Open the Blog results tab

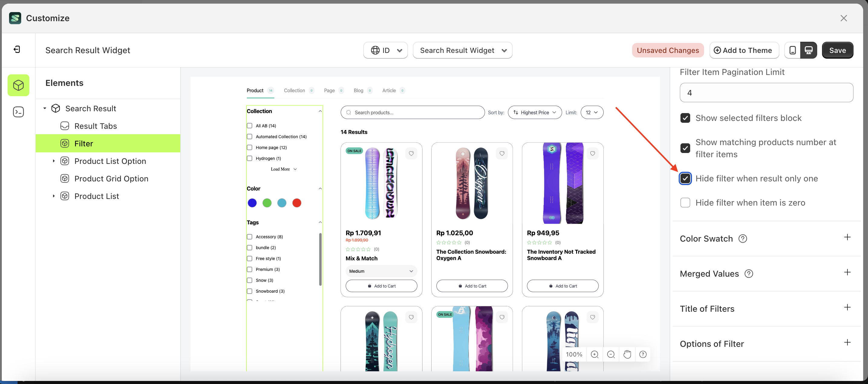pyautogui.click(x=358, y=90)
